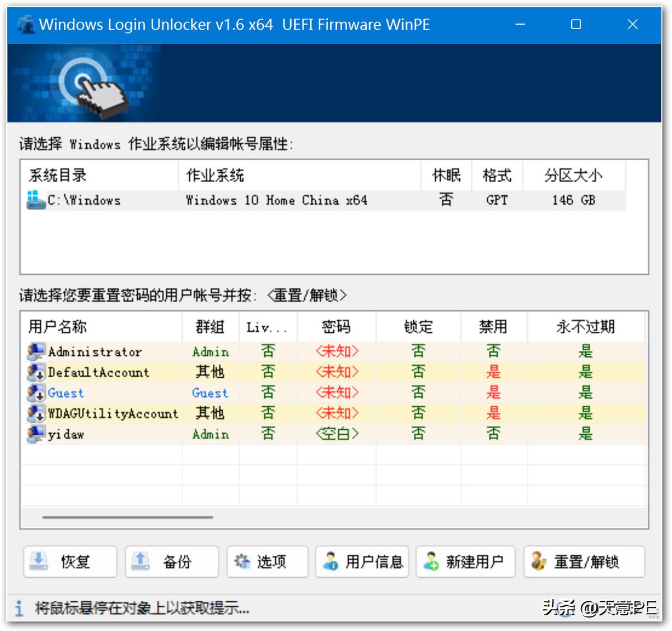Click the 永不过期 column header
672x631 pixels.
(586, 327)
